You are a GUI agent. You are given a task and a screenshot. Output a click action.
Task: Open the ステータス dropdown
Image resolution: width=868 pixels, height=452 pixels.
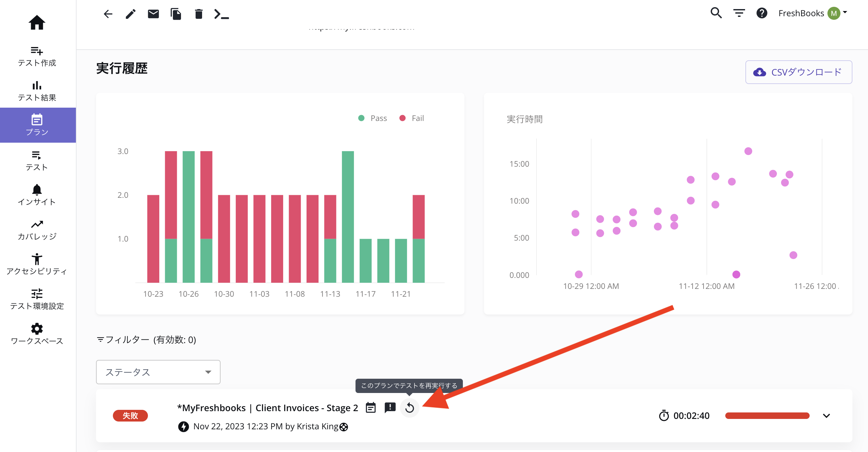[158, 372]
